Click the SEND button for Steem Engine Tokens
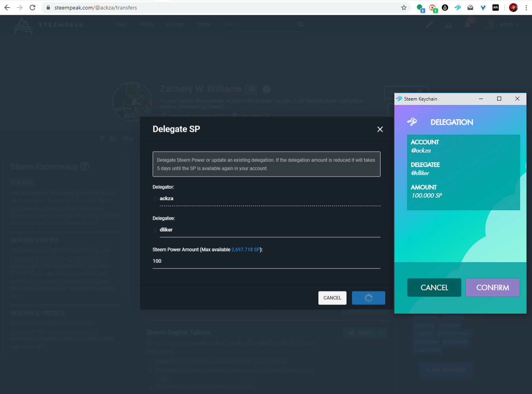The height and width of the screenshot is (394, 532). 360,333
